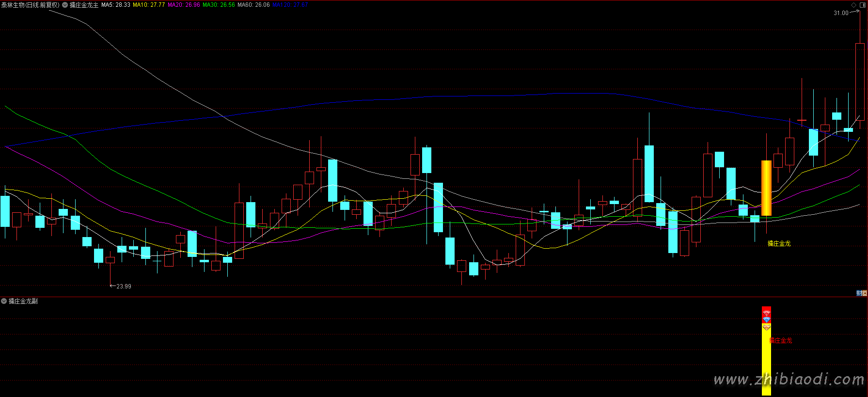Toggle the side panel icon at top right
Image resolution: width=868 pixels, height=397 pixels.
coord(863,5)
